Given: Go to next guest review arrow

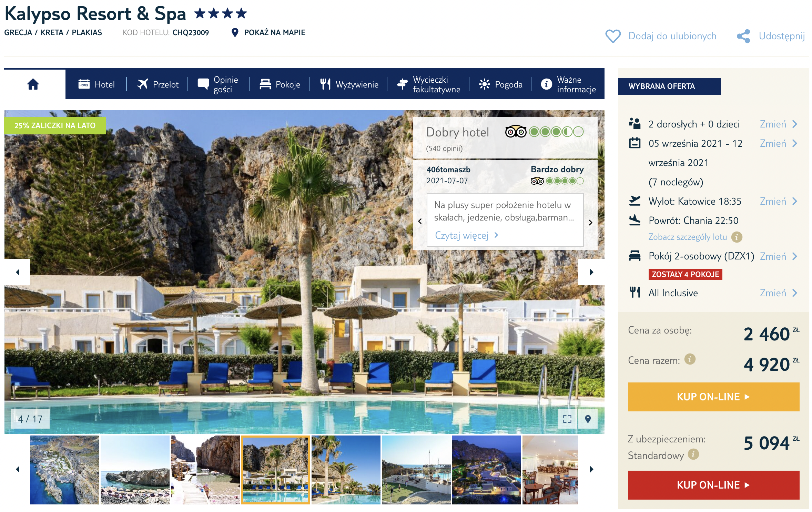Looking at the screenshot, I should click(590, 222).
